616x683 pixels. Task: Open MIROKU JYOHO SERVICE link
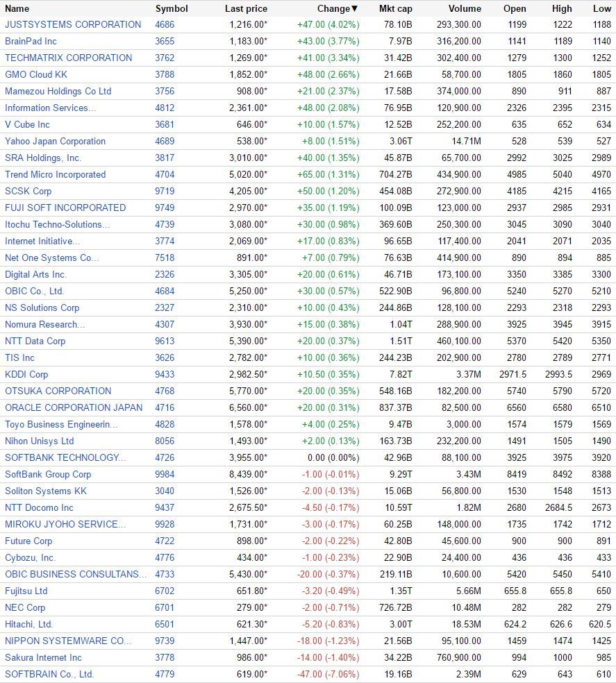coord(65,524)
